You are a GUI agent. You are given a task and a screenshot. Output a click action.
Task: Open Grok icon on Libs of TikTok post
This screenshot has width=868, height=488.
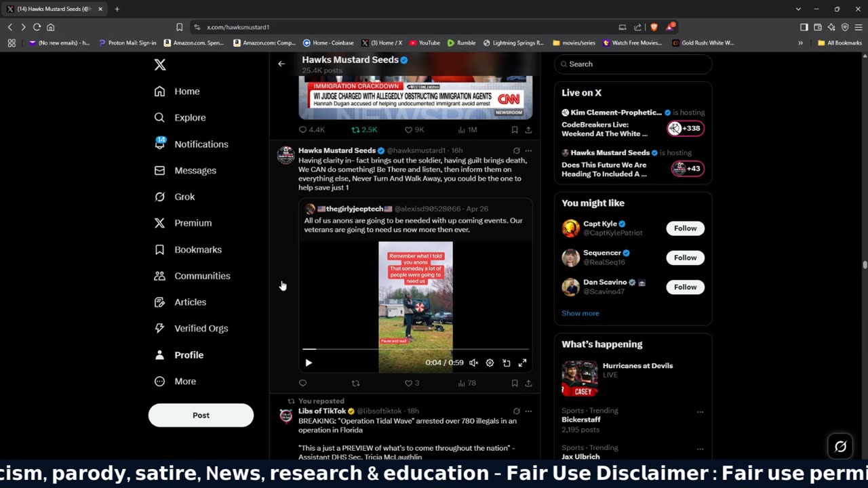click(x=516, y=411)
